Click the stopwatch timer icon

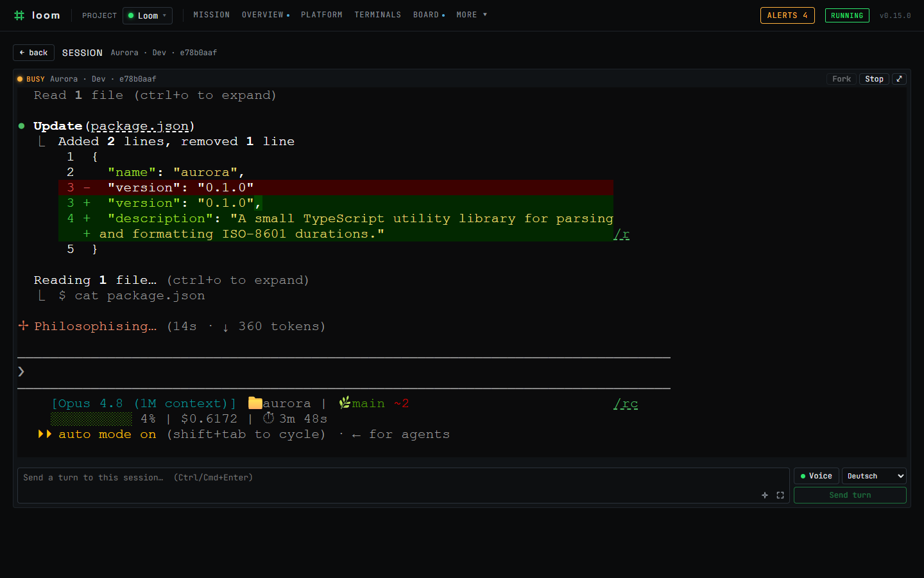[269, 418]
